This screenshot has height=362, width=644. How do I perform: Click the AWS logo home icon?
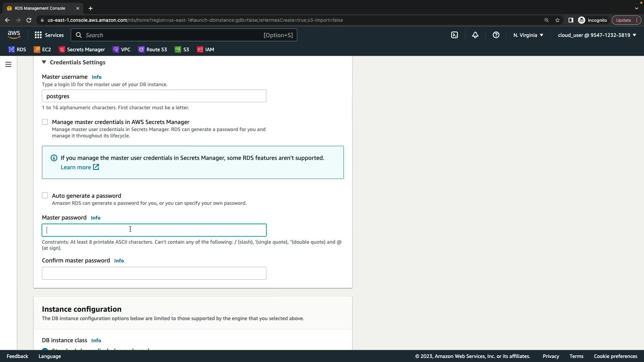click(14, 35)
